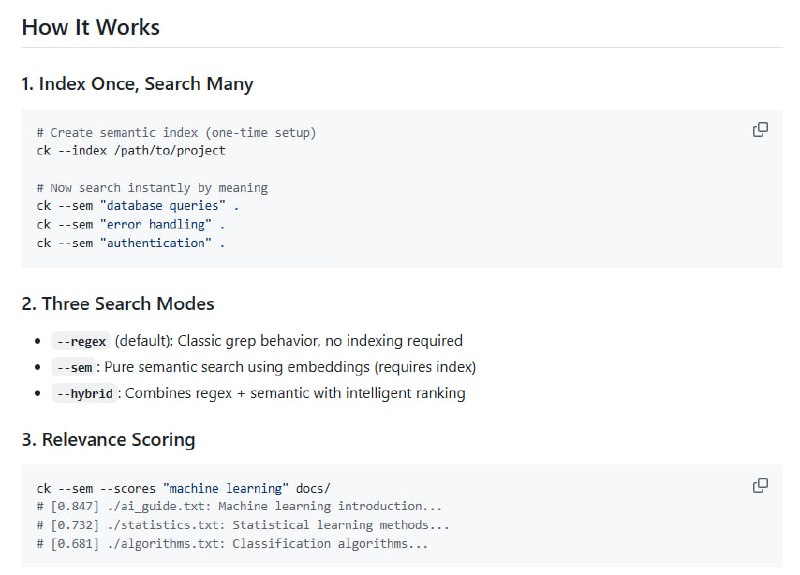Click the algorithms.txt result line
The width and height of the screenshot is (800, 575).
pos(232,544)
